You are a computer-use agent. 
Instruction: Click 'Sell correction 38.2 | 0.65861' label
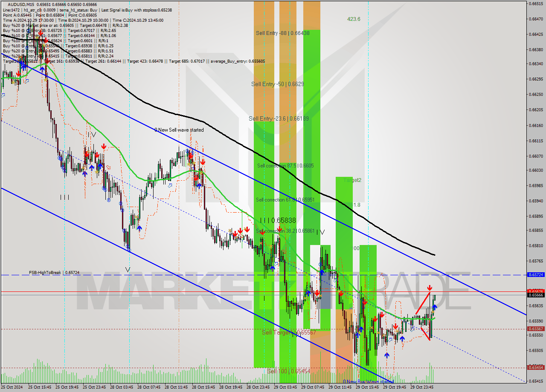tap(285, 231)
